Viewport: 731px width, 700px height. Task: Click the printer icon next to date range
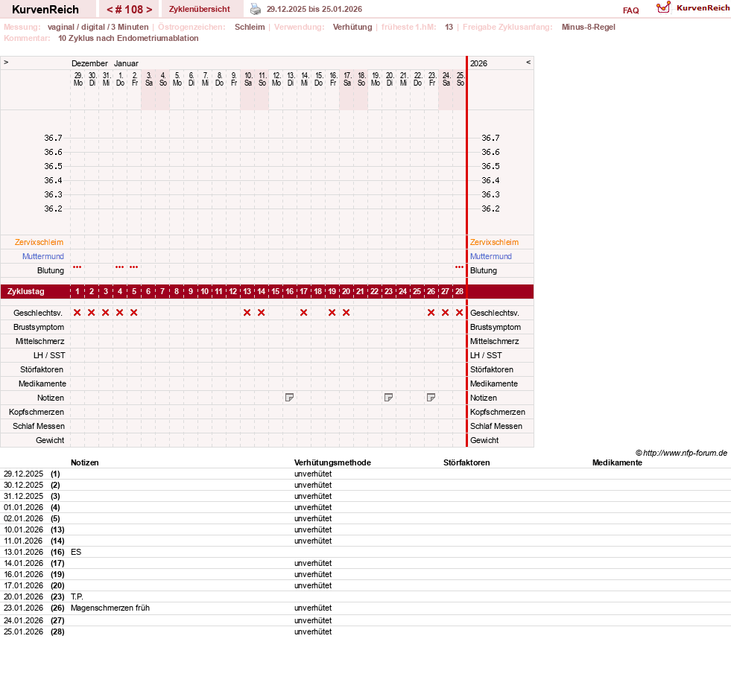point(256,9)
